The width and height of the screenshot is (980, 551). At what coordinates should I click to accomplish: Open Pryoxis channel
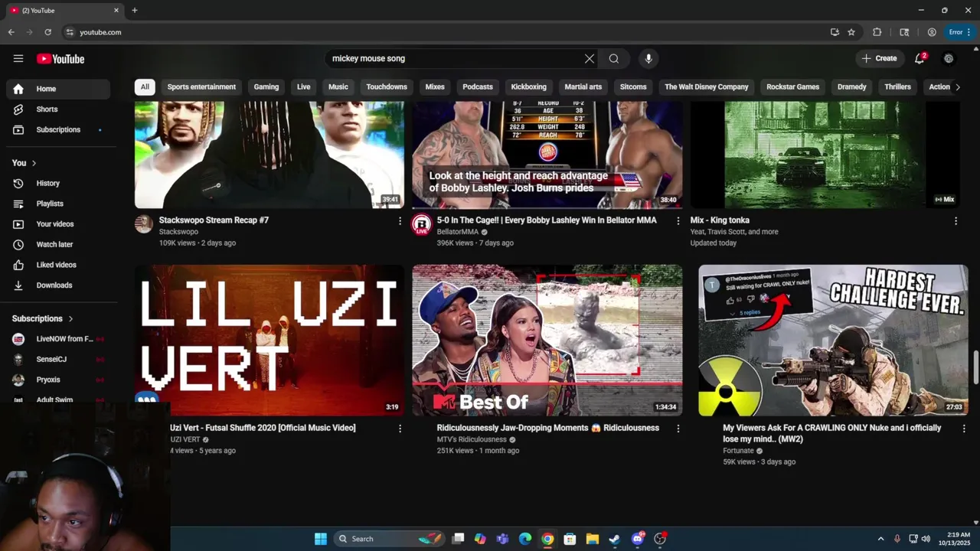58,380
